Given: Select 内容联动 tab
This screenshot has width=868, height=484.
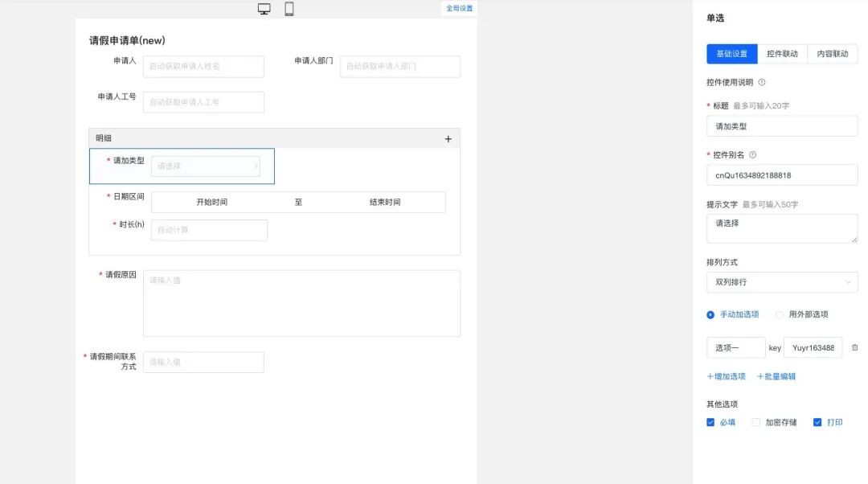Looking at the screenshot, I should click(833, 54).
